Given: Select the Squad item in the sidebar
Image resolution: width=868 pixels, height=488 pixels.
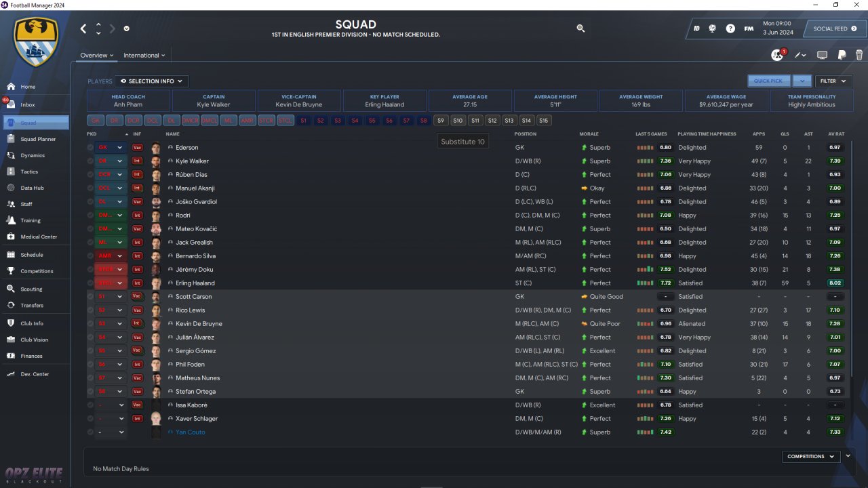Looking at the screenshot, I should click(x=35, y=123).
